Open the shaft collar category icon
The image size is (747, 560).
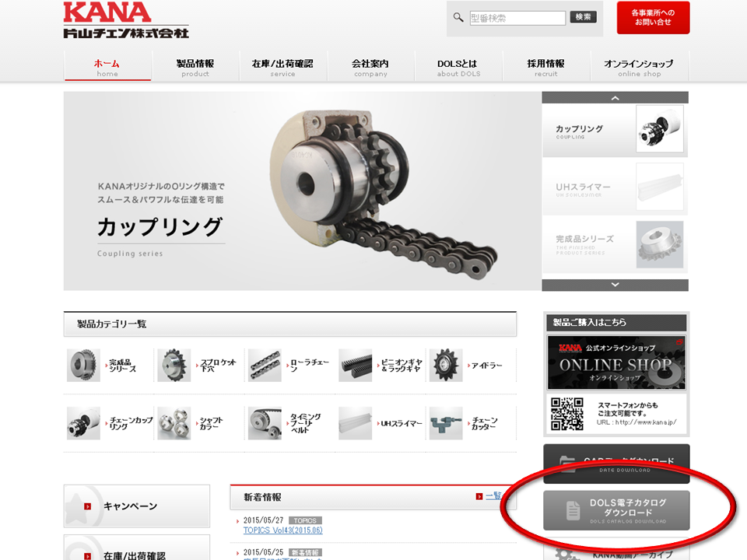(174, 423)
